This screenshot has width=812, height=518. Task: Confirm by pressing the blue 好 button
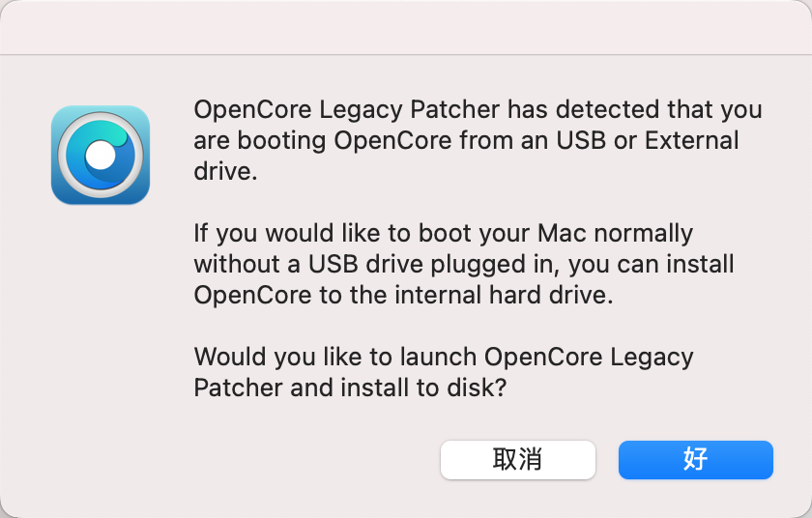tap(695, 459)
